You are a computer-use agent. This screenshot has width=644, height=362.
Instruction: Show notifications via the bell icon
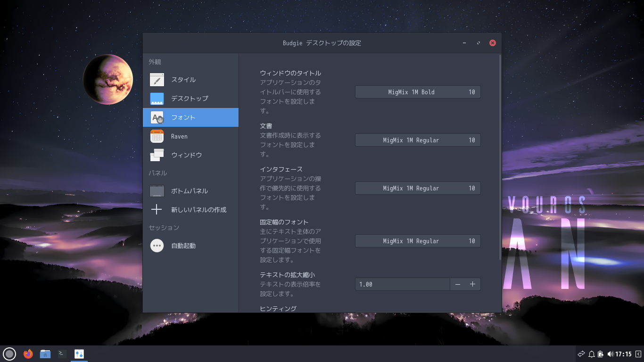coord(591,354)
